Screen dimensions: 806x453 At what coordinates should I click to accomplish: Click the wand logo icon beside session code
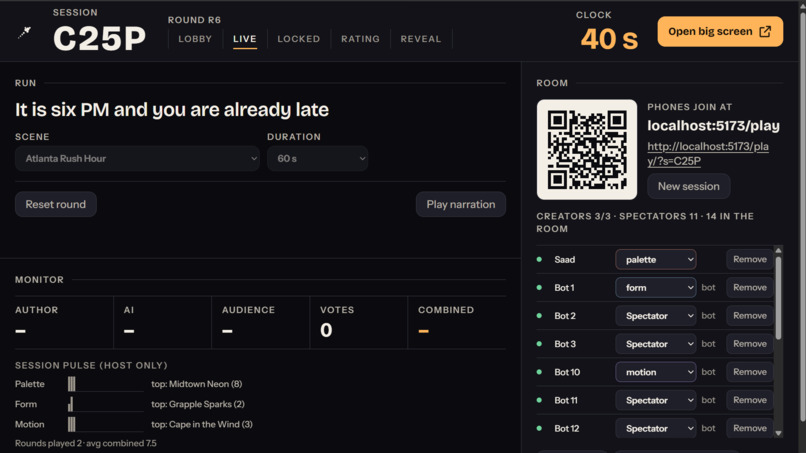point(24,33)
